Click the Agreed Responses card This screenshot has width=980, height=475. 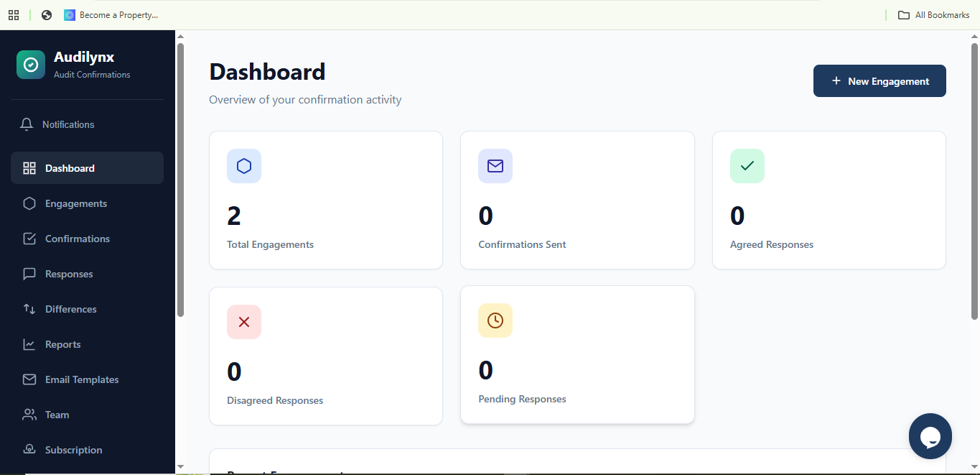click(x=829, y=200)
